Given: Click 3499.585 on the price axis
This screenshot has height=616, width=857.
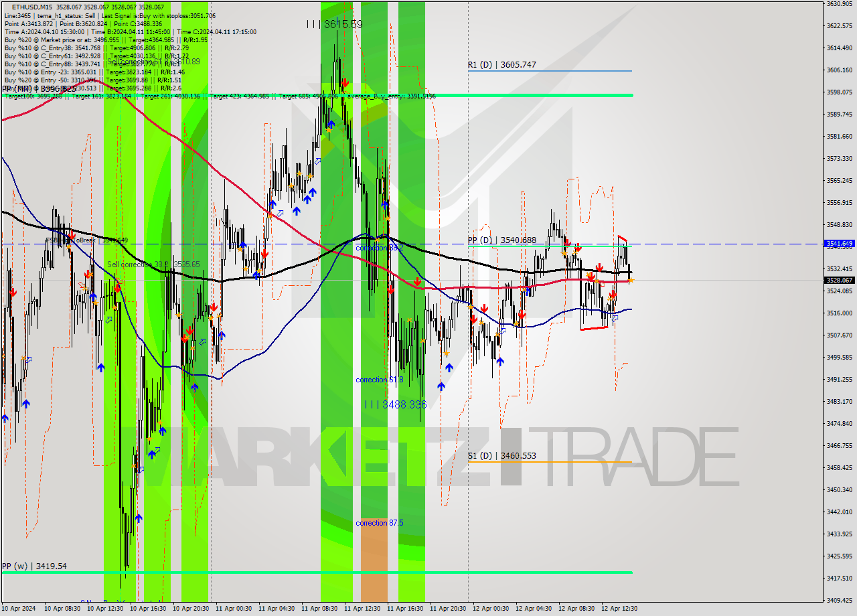Looking at the screenshot, I should (x=840, y=357).
